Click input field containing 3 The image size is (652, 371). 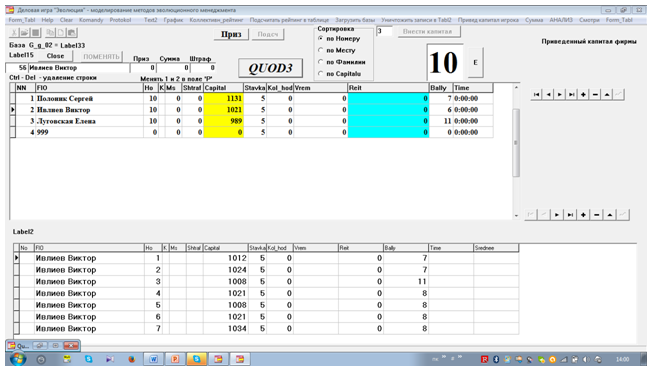(x=384, y=31)
